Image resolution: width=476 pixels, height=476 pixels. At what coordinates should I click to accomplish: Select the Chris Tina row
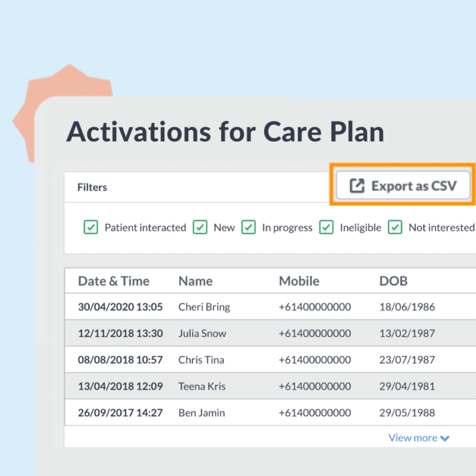tap(201, 360)
